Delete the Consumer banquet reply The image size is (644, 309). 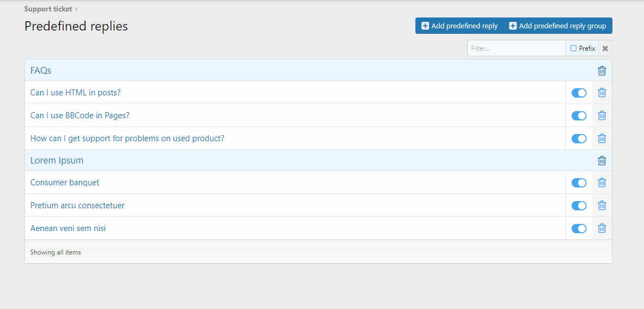coord(602,183)
